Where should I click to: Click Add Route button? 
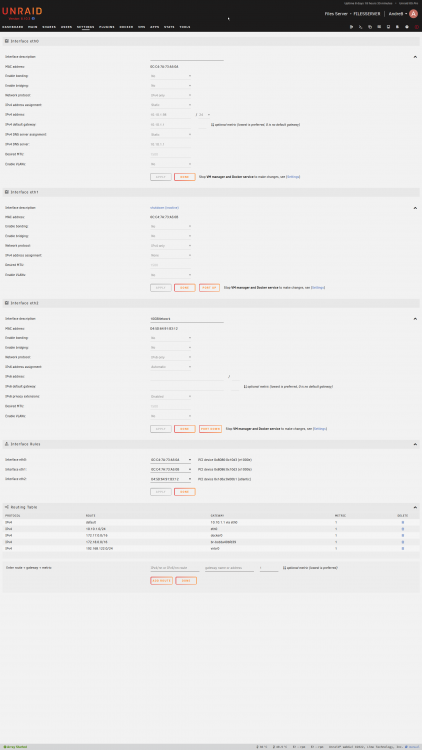(x=162, y=581)
